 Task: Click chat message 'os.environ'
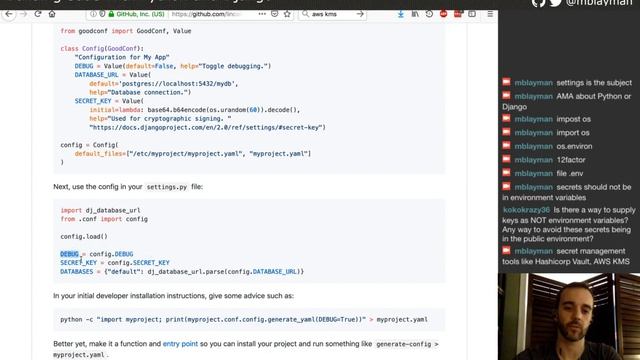pyautogui.click(x=574, y=146)
